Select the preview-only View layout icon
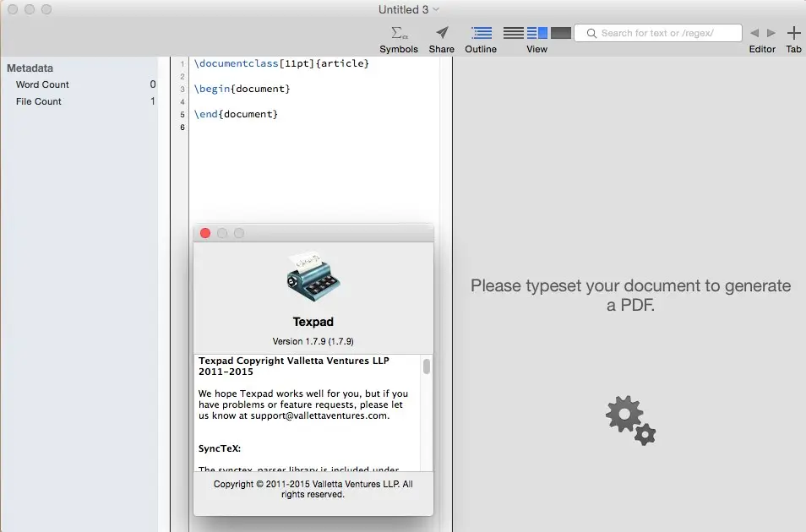Viewport: 806px width, 532px height. click(561, 33)
